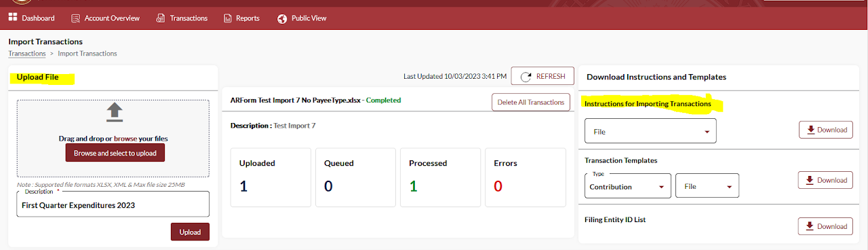This screenshot has width=868, height=250.
Task: Download Instructions for Importing Transactions
Action: pyautogui.click(x=825, y=130)
